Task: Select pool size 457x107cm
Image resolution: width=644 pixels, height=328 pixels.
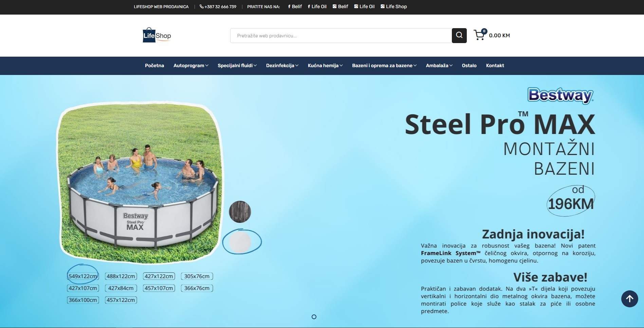Action: (159, 288)
